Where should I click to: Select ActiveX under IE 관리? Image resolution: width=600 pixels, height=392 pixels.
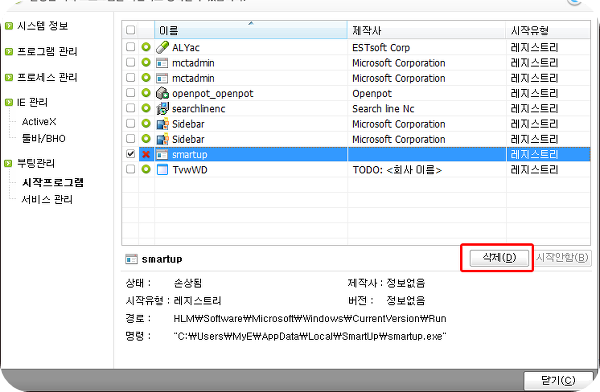pos(39,122)
